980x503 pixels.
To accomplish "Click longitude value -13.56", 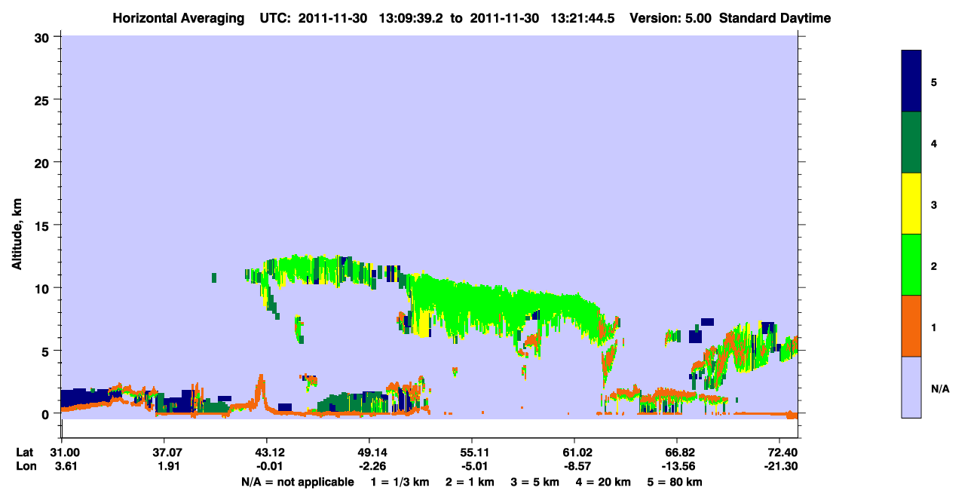I will pos(677,466).
